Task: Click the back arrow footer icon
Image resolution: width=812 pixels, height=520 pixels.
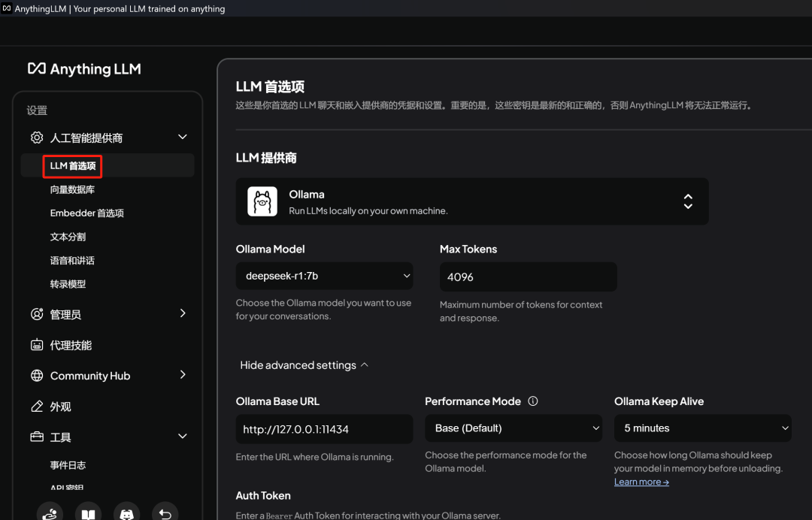Action: [165, 514]
